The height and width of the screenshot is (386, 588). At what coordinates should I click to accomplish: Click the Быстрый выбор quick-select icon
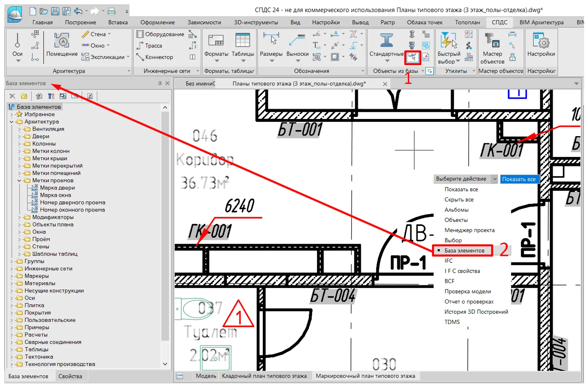point(448,41)
